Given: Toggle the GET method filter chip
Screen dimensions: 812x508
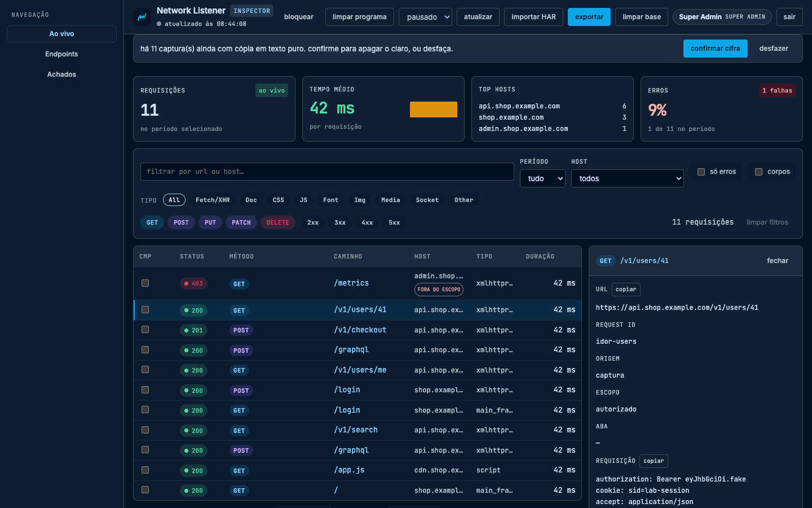Looking at the screenshot, I should [152, 222].
